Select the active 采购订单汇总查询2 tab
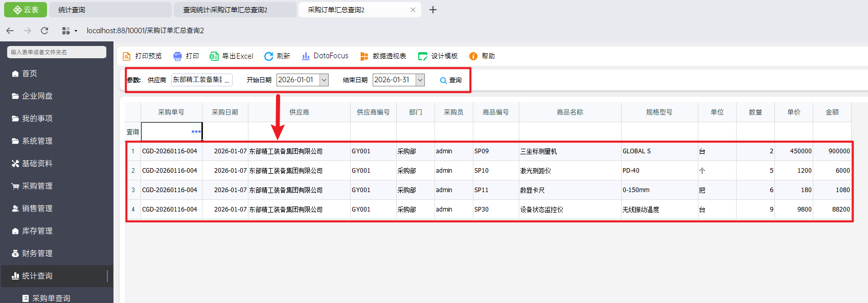Image resolution: width=868 pixels, height=303 pixels. pos(360,10)
